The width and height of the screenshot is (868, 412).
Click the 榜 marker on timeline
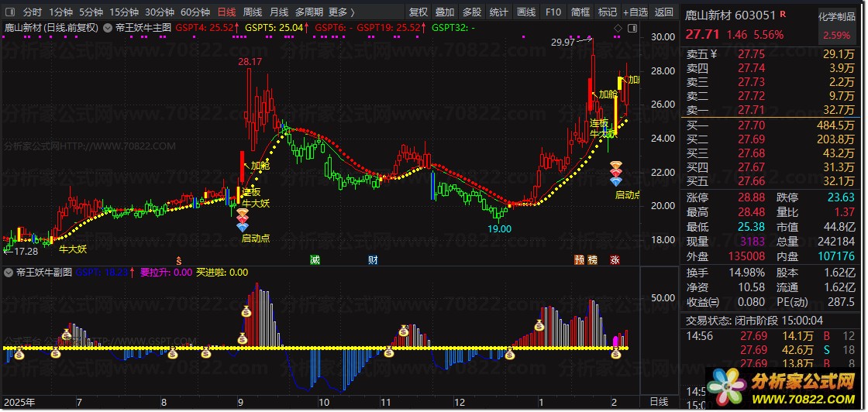593,259
